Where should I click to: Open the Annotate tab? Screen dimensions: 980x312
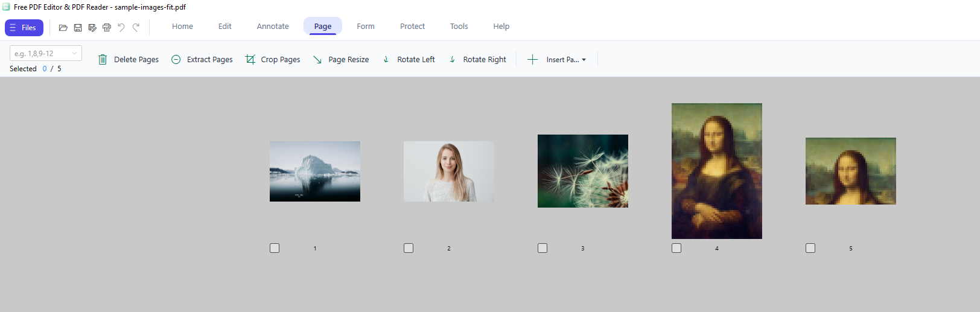(273, 27)
